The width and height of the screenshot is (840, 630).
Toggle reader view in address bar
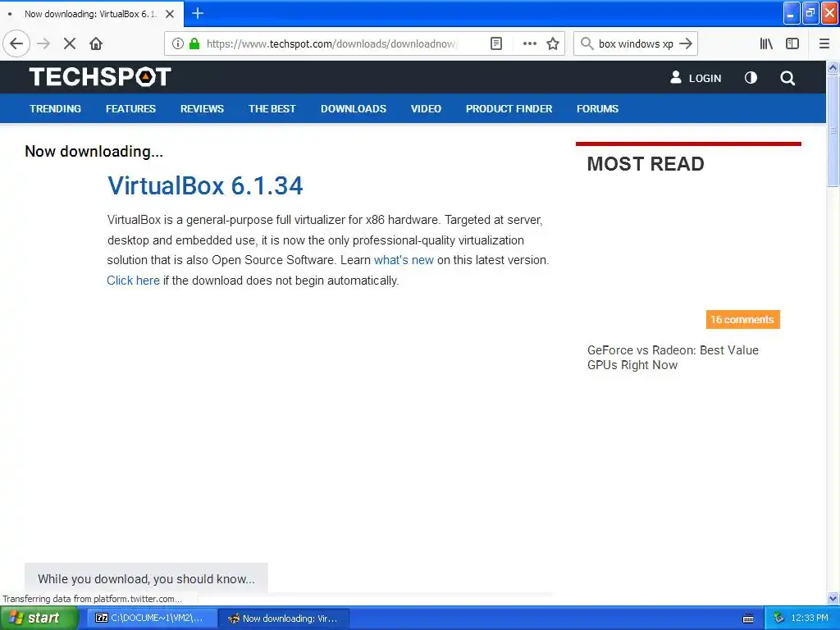click(496, 43)
